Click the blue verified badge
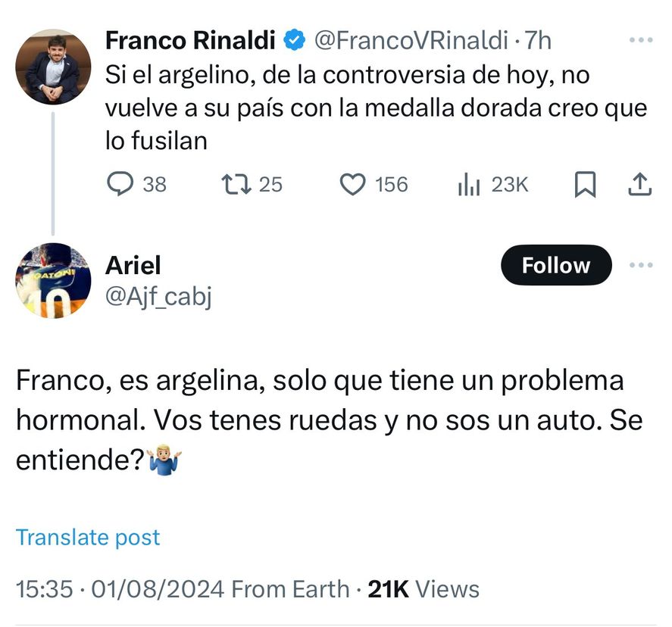 (294, 41)
